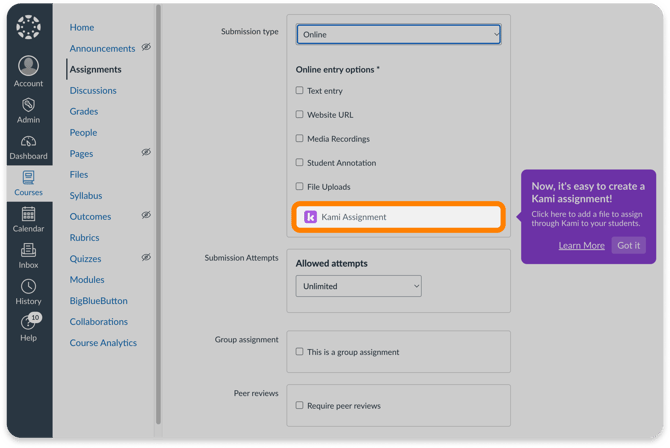Open People in course menu

[x=83, y=133]
